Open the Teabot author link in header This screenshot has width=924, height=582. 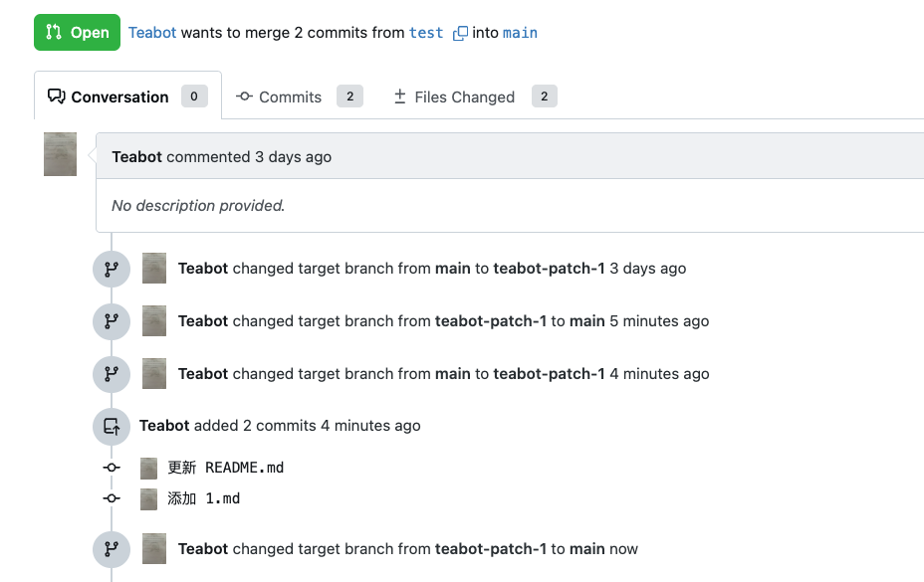152,33
